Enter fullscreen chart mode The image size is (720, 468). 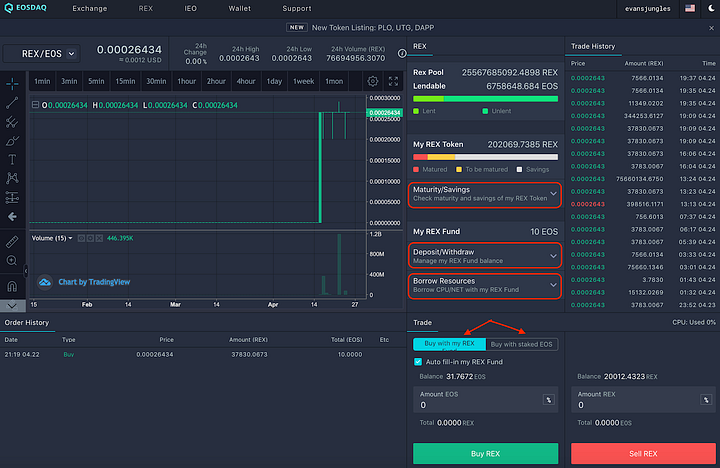pos(393,81)
